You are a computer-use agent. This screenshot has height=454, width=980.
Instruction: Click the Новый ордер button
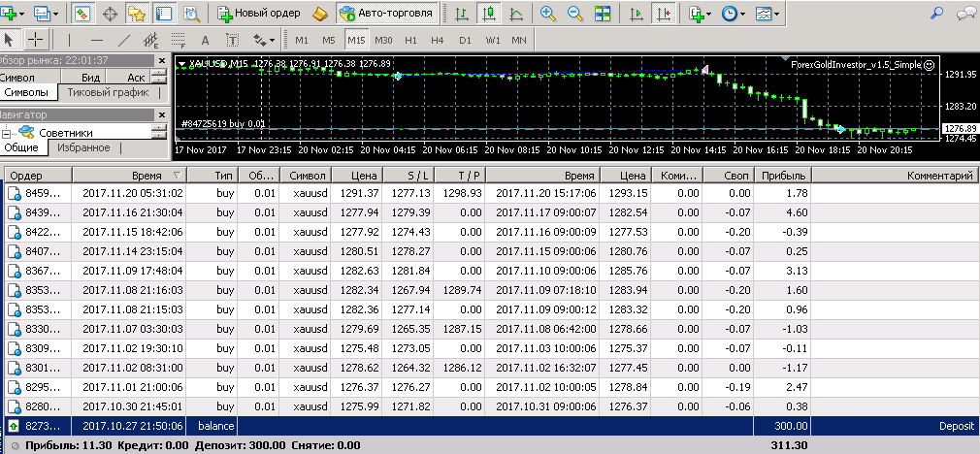pyautogui.click(x=259, y=13)
